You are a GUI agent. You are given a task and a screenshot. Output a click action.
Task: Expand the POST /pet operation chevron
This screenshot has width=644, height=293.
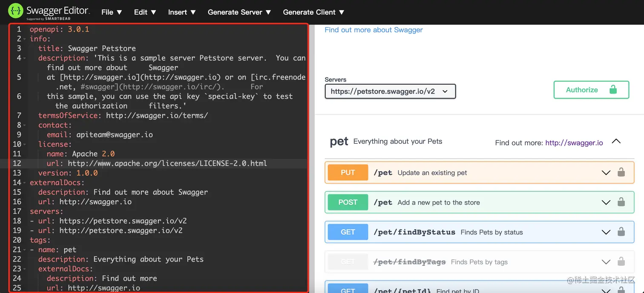606,202
